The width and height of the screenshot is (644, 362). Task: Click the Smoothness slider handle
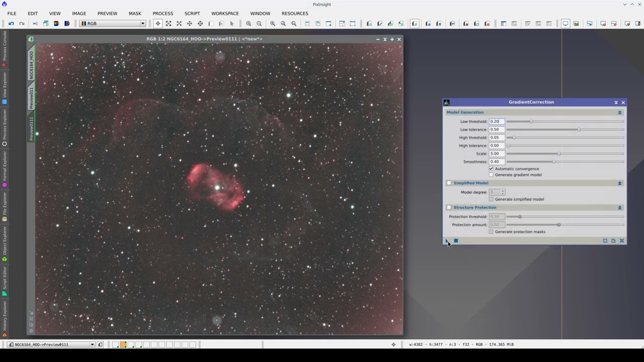554,162
